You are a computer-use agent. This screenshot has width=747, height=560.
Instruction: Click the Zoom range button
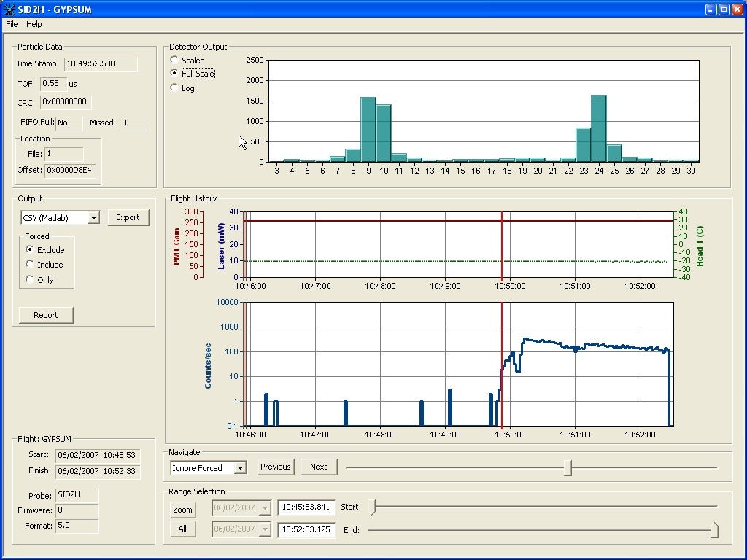click(182, 510)
